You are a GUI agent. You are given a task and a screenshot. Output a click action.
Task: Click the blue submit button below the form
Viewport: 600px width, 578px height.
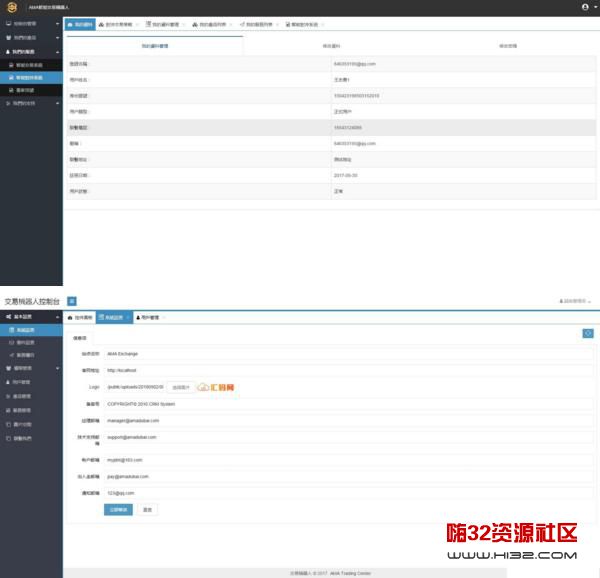pos(117,509)
